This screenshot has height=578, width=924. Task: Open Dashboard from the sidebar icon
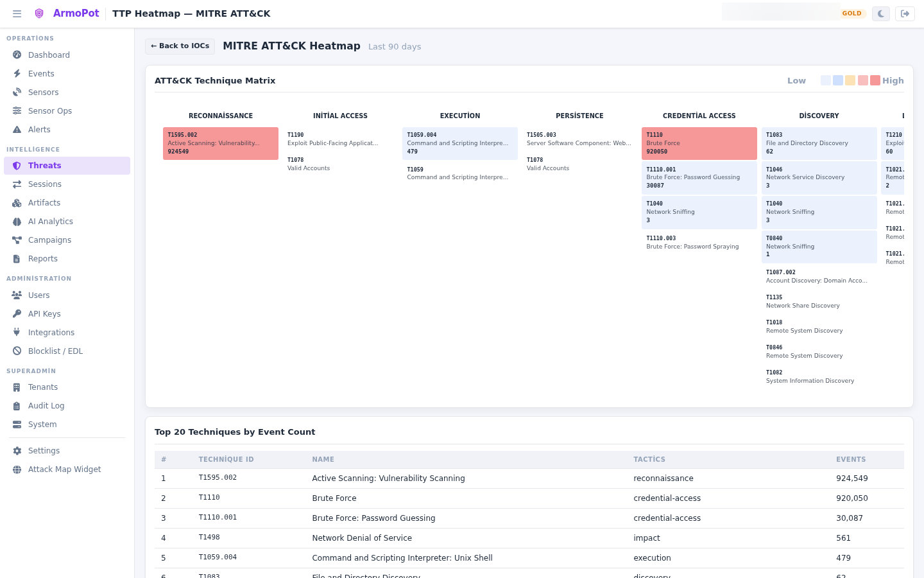[17, 55]
